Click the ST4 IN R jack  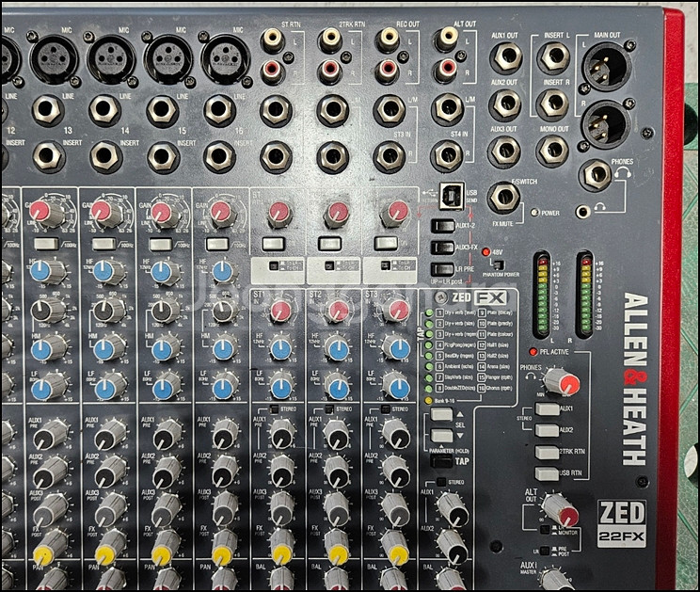(447, 156)
